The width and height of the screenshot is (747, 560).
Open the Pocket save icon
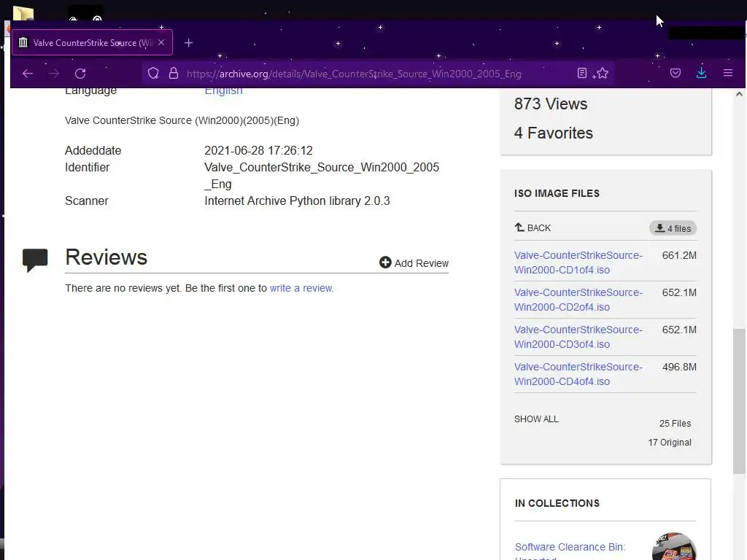[675, 74]
